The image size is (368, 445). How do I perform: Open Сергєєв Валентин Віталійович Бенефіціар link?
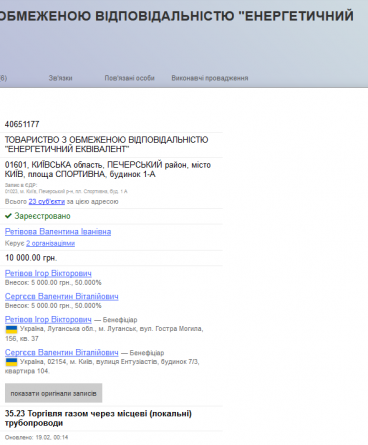pos(62,352)
